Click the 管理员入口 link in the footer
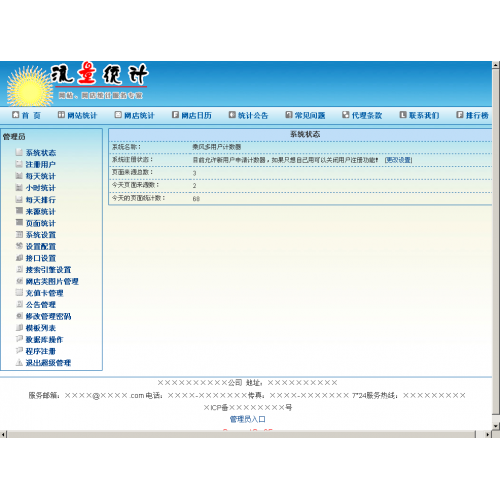This screenshot has height=500, width=500. tap(248, 419)
